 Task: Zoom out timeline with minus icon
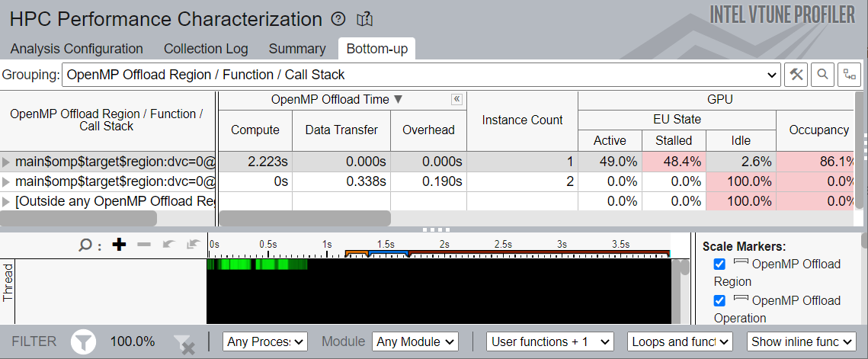pyautogui.click(x=144, y=245)
